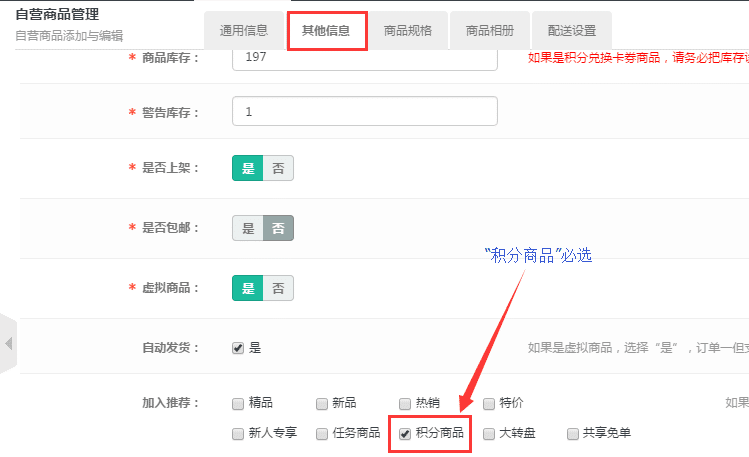Enable the 新品 checkbox
The height and width of the screenshot is (457, 749).
[x=322, y=404]
